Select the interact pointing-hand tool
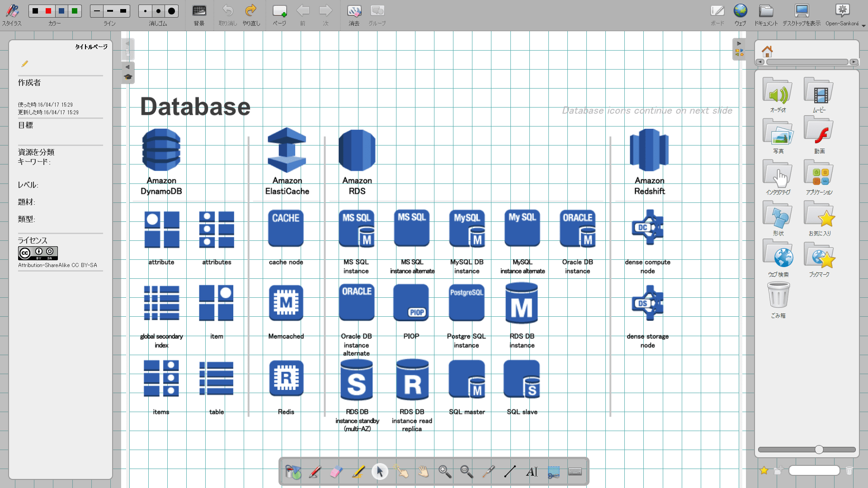 pos(401,472)
